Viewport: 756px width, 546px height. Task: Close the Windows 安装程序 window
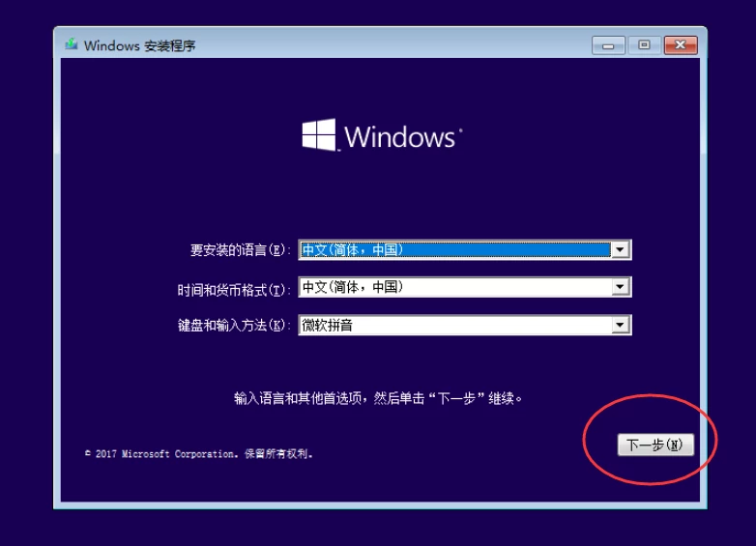tap(681, 45)
